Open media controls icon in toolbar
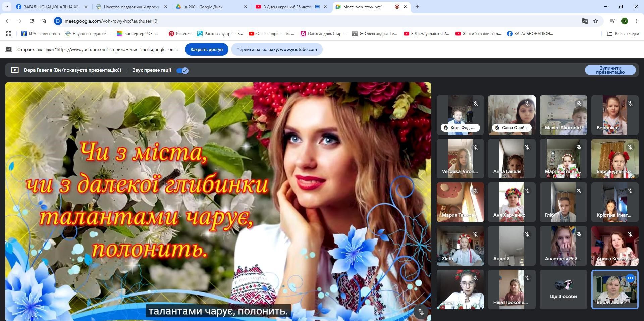644x321 pixels. (612, 21)
